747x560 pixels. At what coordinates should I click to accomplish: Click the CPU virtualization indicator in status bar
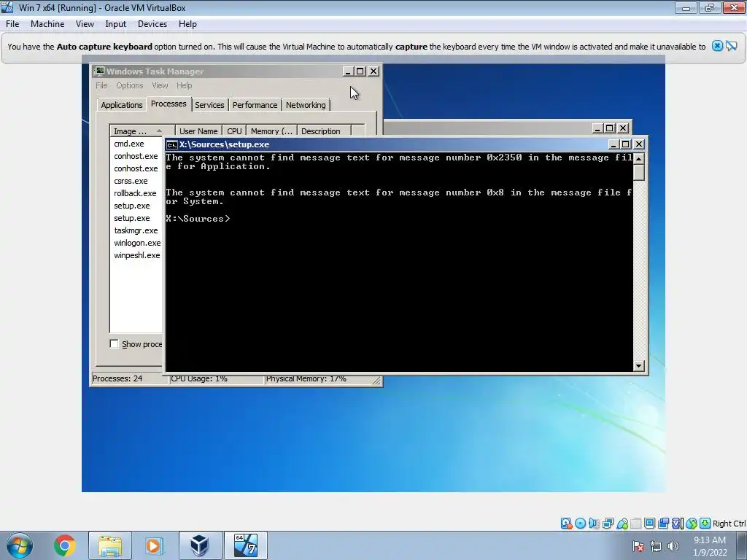(678, 524)
